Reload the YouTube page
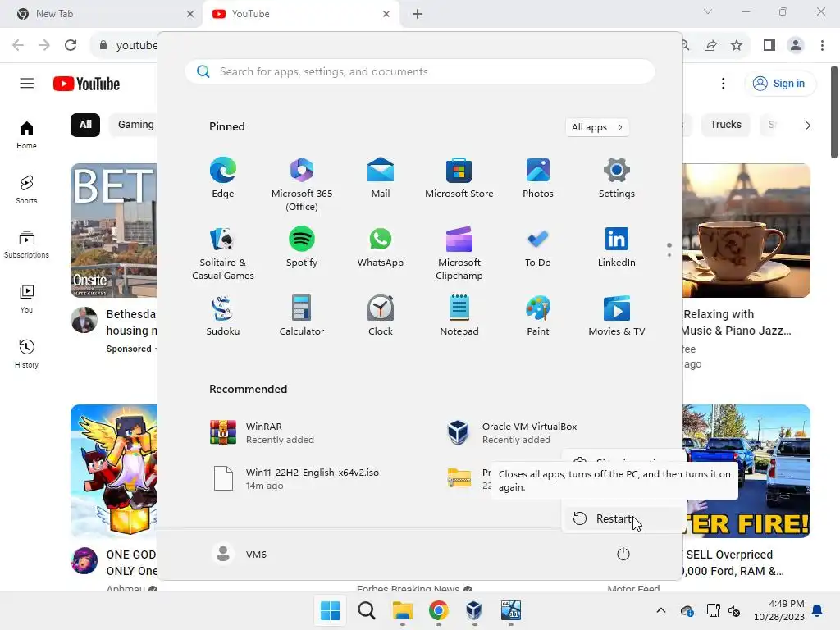Image resolution: width=840 pixels, height=630 pixels. pos(71,45)
